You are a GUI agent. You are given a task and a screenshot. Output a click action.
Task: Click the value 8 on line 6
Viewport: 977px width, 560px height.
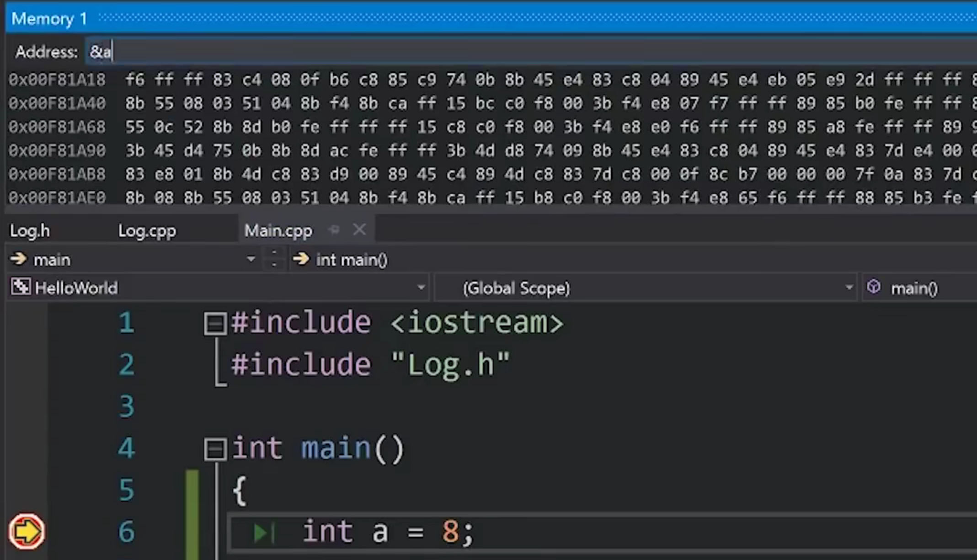click(x=450, y=532)
